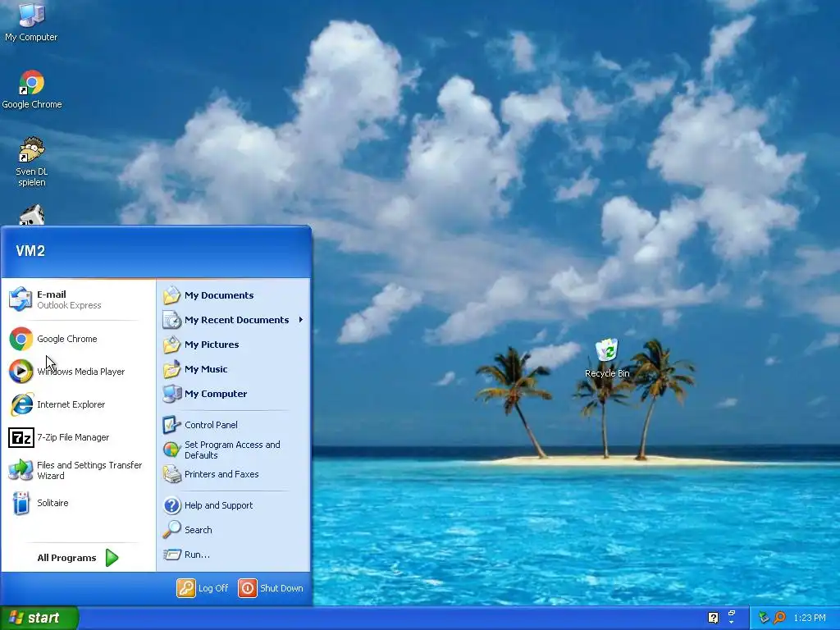Select the Sven DL spielen desktop icon
Image resolution: width=840 pixels, height=630 pixels.
(32, 162)
